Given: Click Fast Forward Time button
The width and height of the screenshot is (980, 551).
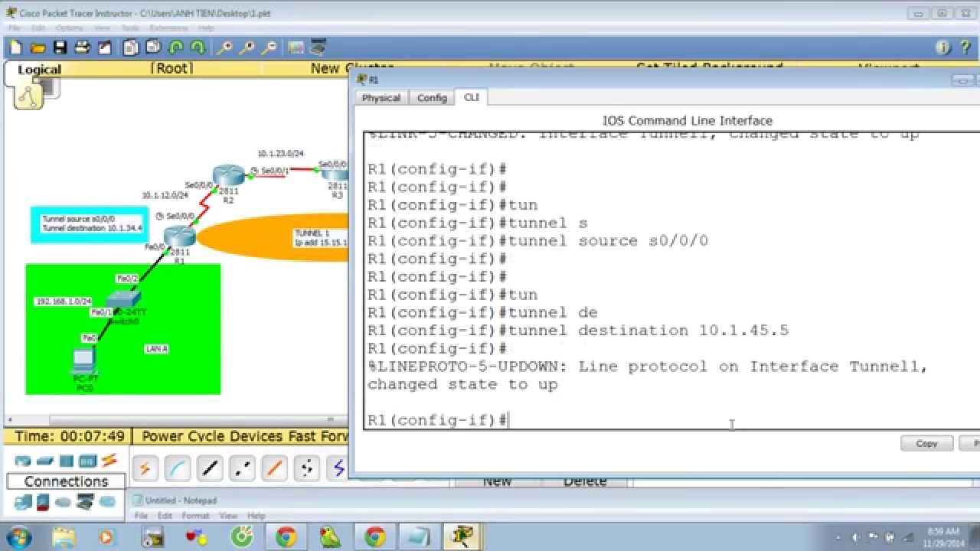Looking at the screenshot, I should click(318, 436).
